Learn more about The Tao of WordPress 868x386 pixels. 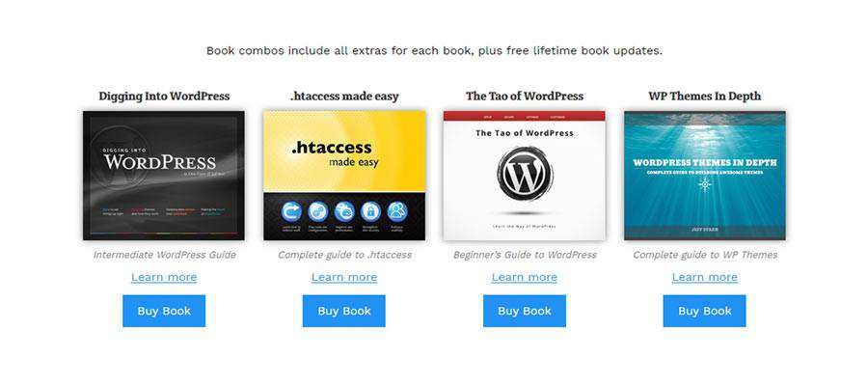coord(525,277)
